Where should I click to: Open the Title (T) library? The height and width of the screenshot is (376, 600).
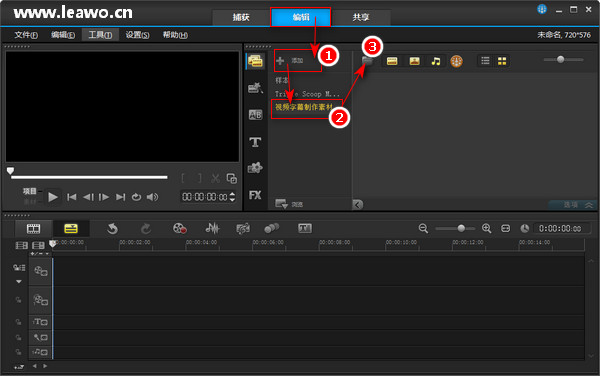pyautogui.click(x=255, y=142)
